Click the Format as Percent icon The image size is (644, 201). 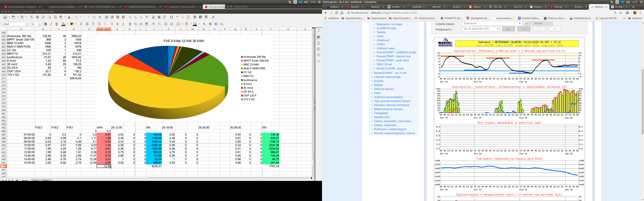(136, 24)
